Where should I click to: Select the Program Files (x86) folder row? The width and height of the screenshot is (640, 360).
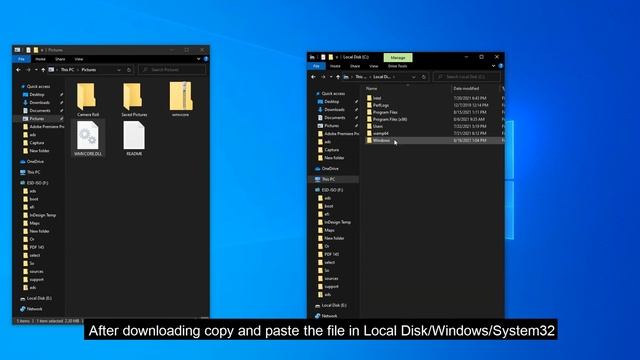point(434,119)
